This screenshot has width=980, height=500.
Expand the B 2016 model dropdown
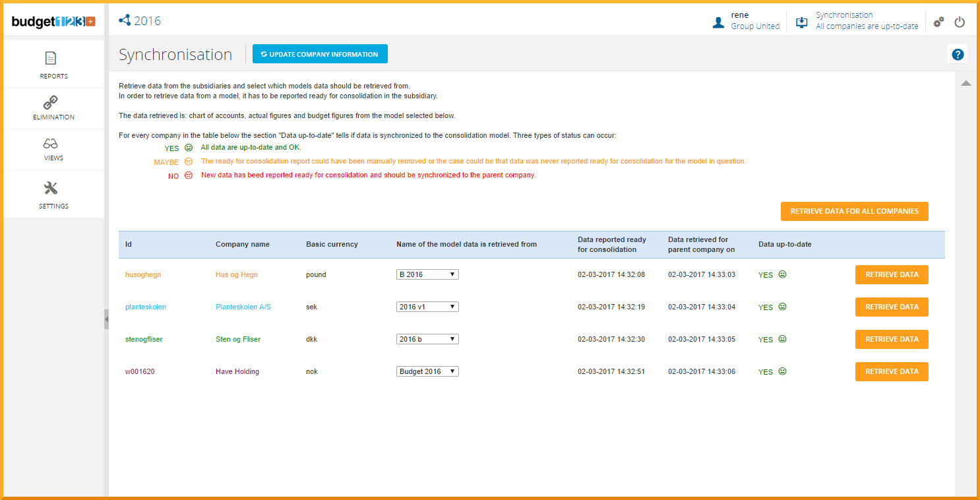(427, 274)
